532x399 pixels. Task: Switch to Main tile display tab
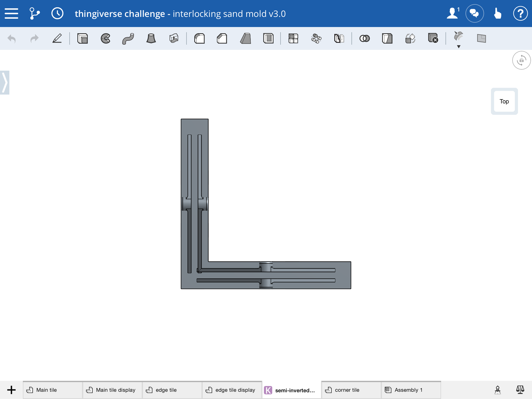point(112,390)
